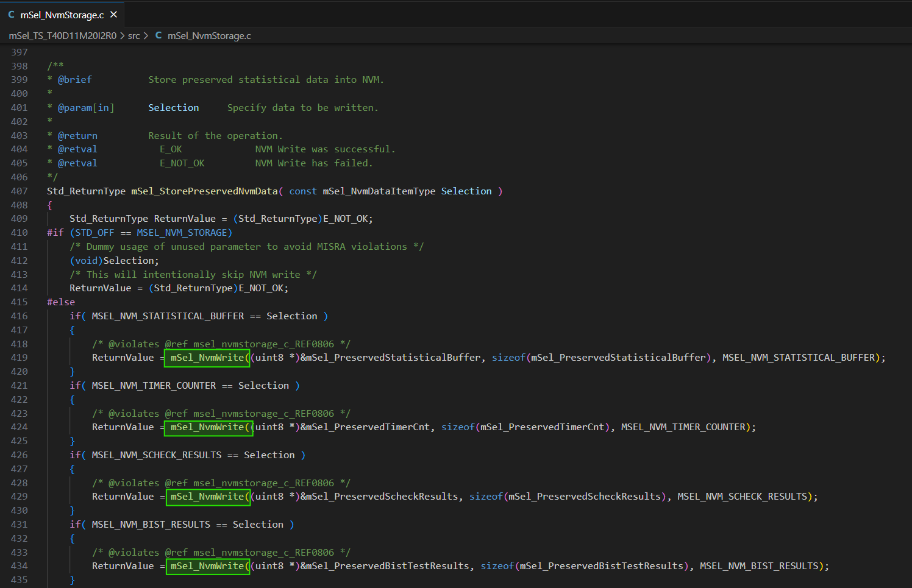Click mSel_NvmWrite call on line 429
The image size is (912, 588).
coord(208,497)
